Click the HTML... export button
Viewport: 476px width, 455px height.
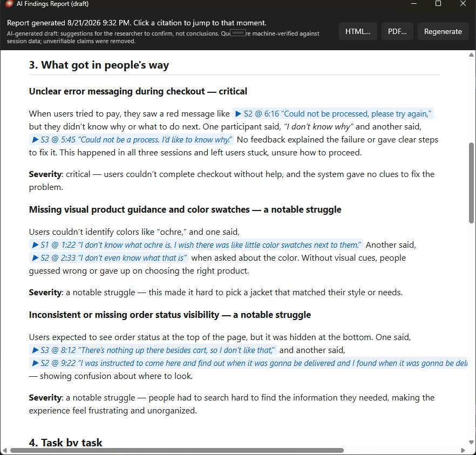pyautogui.click(x=358, y=31)
